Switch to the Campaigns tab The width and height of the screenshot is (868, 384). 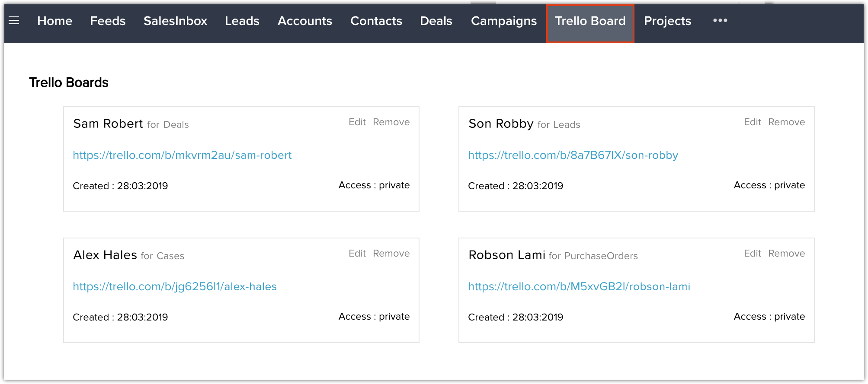pos(504,21)
